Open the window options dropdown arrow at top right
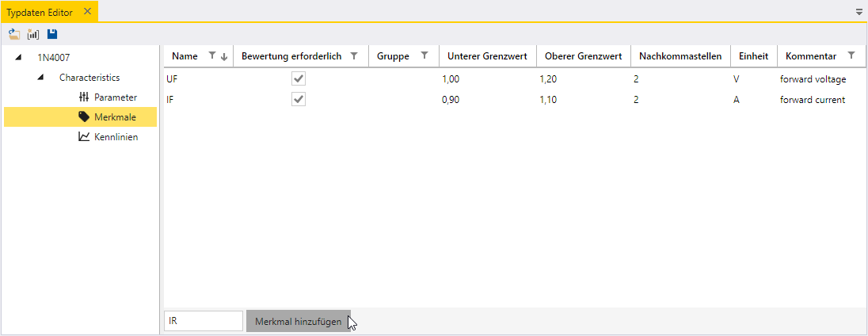 coord(859,12)
